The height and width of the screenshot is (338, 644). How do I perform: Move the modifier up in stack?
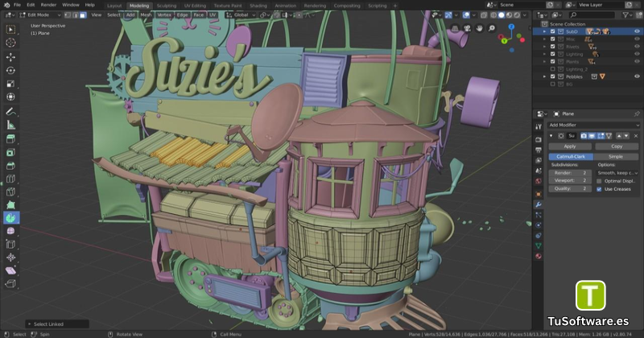619,136
